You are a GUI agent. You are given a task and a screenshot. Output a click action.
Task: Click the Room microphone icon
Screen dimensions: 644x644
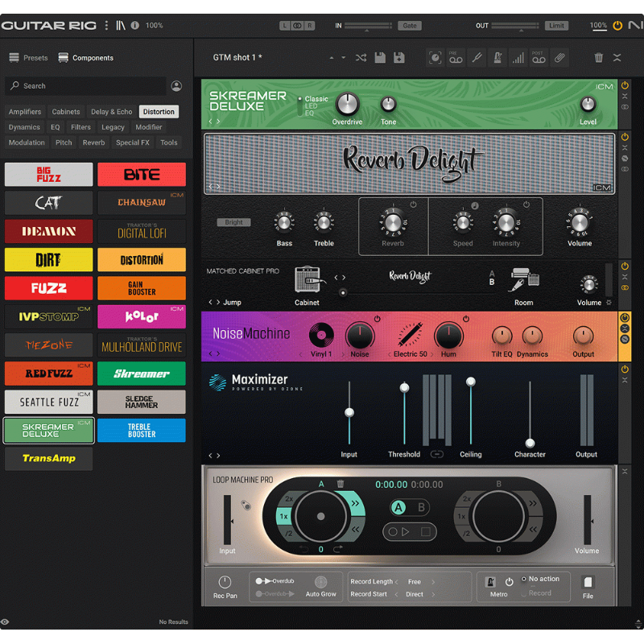pos(524,279)
